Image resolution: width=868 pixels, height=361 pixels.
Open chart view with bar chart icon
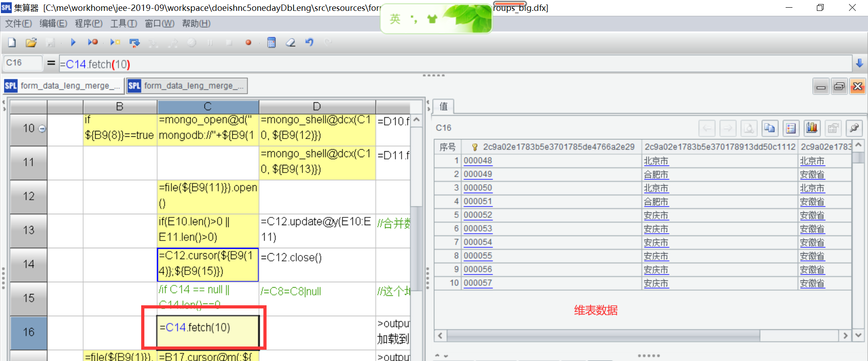[812, 129]
